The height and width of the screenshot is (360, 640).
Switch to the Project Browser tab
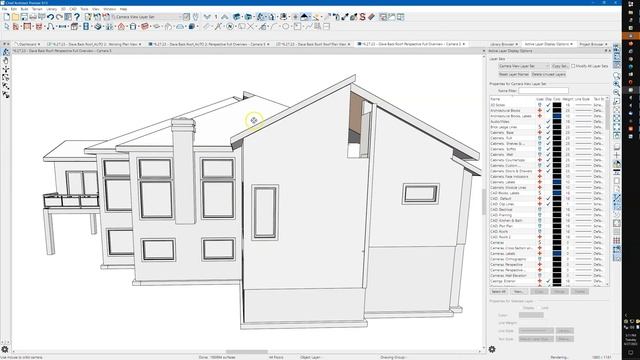[x=592, y=44]
